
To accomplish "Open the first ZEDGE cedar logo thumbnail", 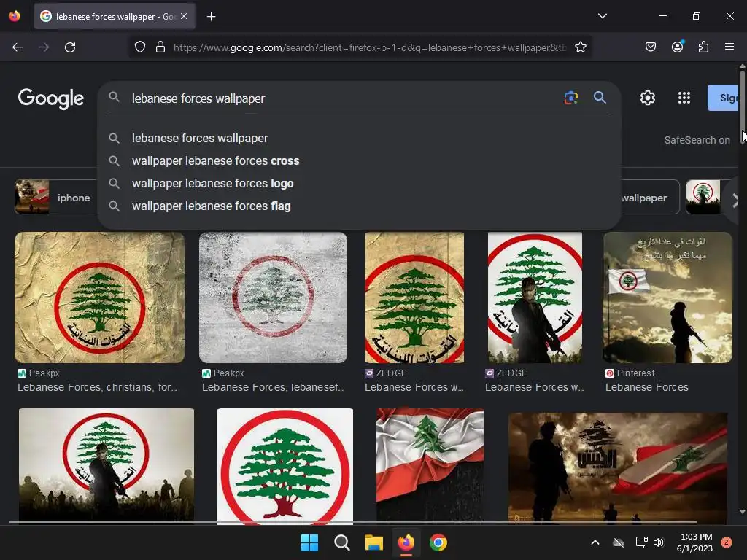I will point(414,297).
